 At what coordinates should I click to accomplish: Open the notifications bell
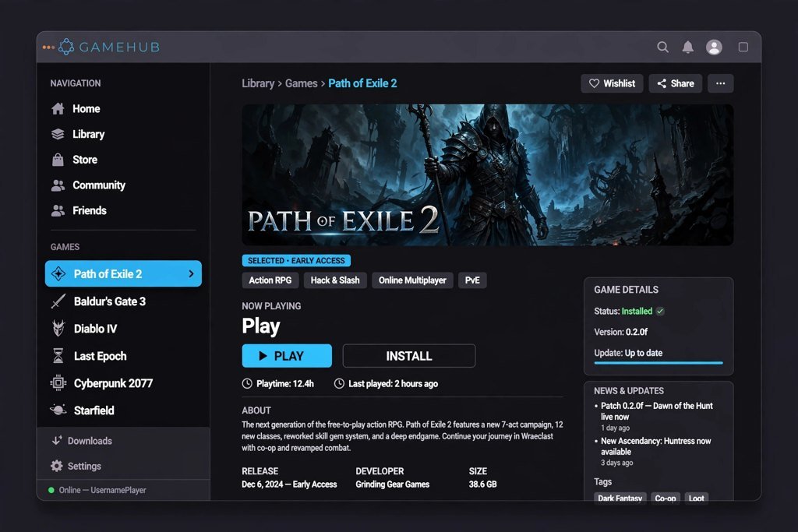click(687, 48)
